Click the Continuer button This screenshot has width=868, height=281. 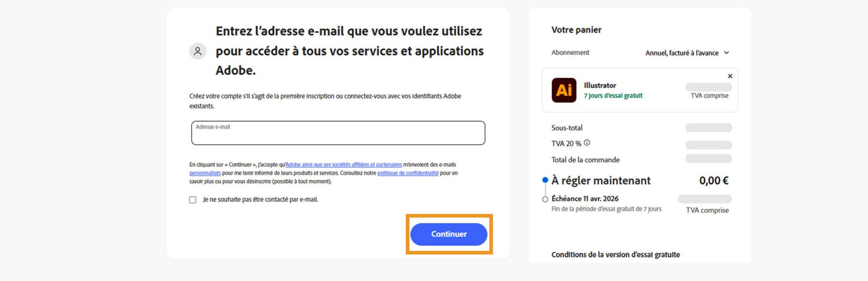tap(448, 234)
